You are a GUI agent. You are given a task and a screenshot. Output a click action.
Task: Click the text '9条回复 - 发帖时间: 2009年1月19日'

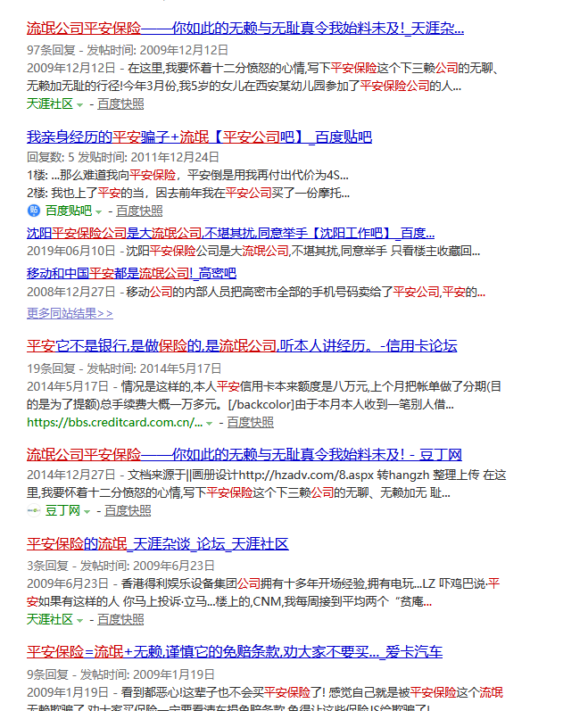(x=120, y=674)
